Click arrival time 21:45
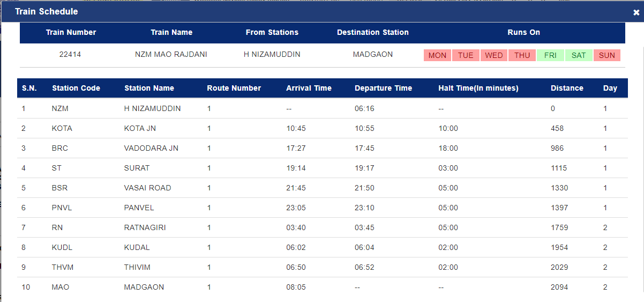Image resolution: width=644 pixels, height=302 pixels. [296, 188]
